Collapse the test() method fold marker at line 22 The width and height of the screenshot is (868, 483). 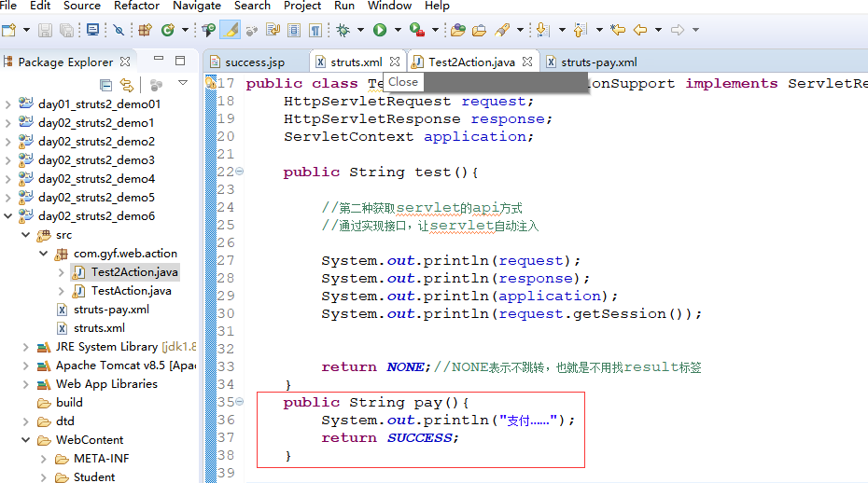(239, 172)
